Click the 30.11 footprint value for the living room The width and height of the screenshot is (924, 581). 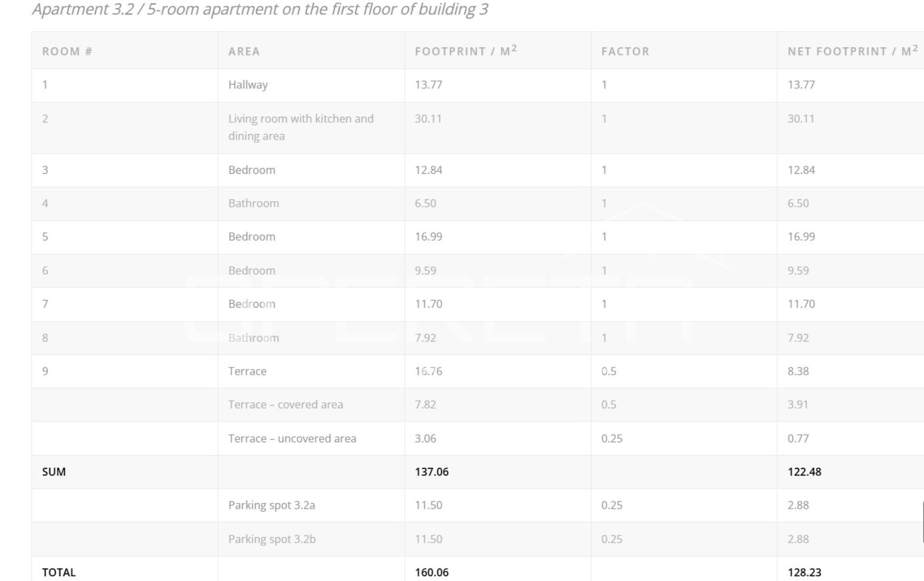428,119
